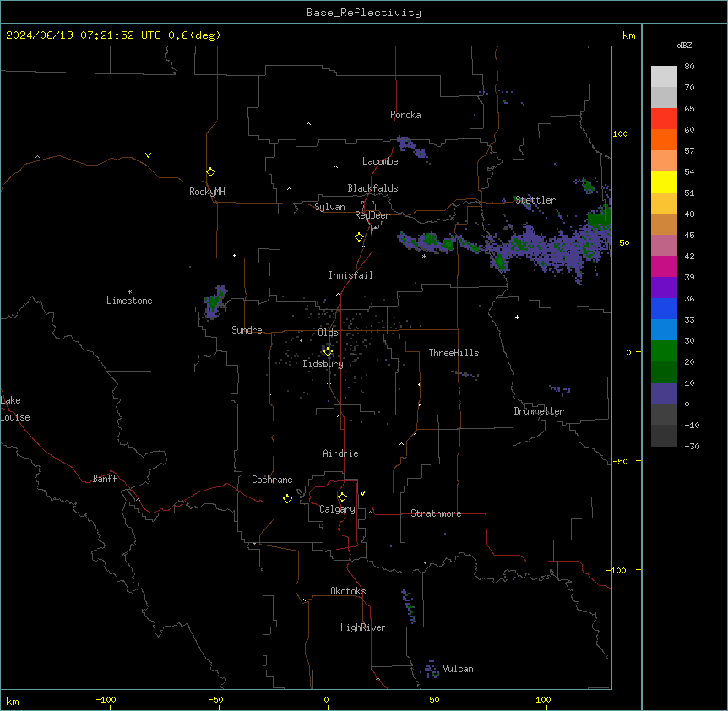Viewport: 728px width, 711px height.
Task: Select the yellow V marker northwest of RockyMH
Action: [x=148, y=155]
